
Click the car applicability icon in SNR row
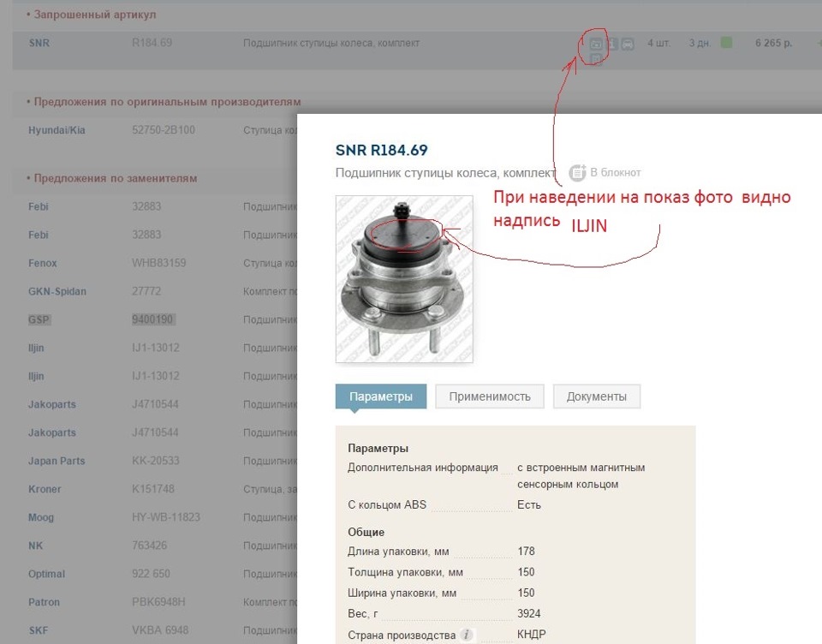click(x=628, y=44)
